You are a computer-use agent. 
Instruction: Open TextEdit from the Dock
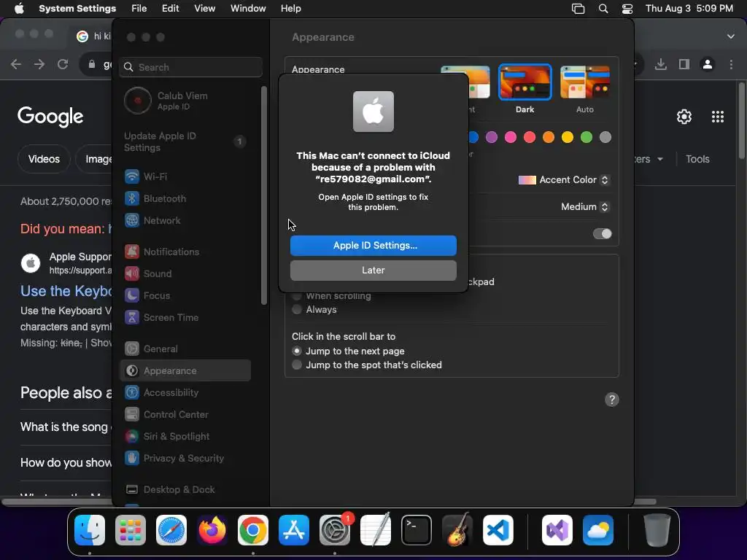pyautogui.click(x=376, y=530)
